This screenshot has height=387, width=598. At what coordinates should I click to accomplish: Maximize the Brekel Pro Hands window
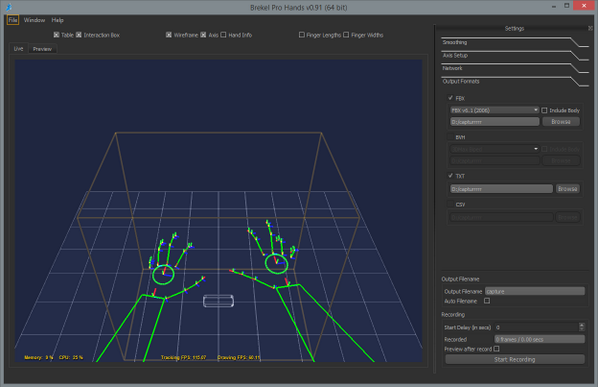point(567,6)
